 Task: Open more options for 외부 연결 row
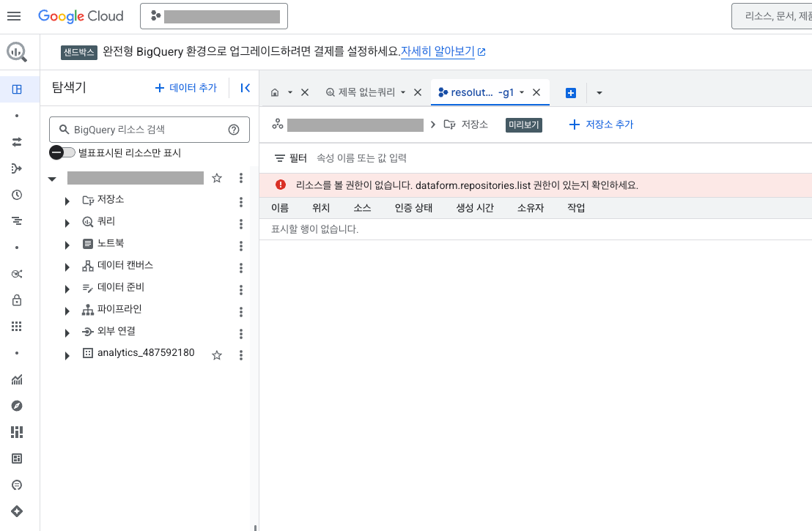(241, 334)
